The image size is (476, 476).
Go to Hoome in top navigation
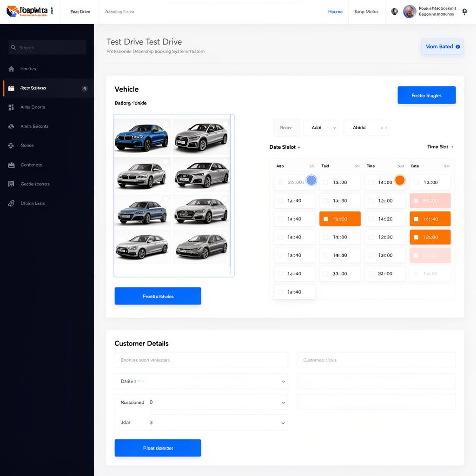(335, 12)
